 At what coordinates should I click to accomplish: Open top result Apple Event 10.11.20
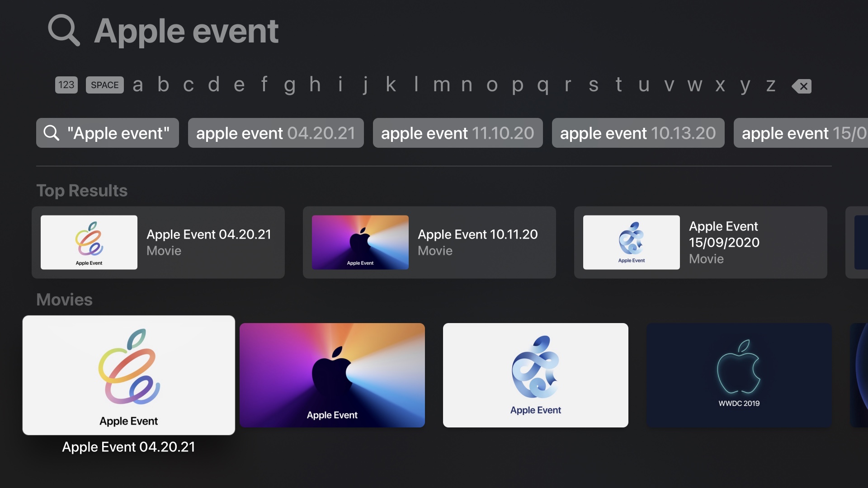tap(429, 242)
